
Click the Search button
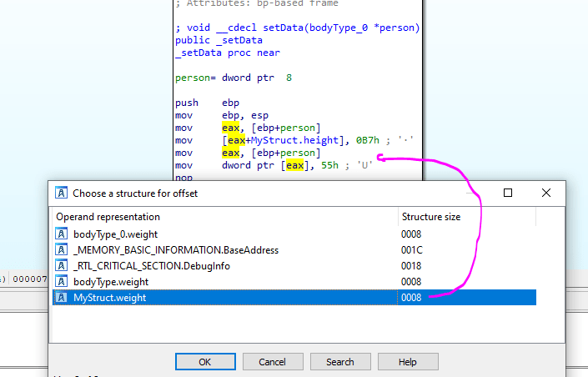pyautogui.click(x=340, y=362)
